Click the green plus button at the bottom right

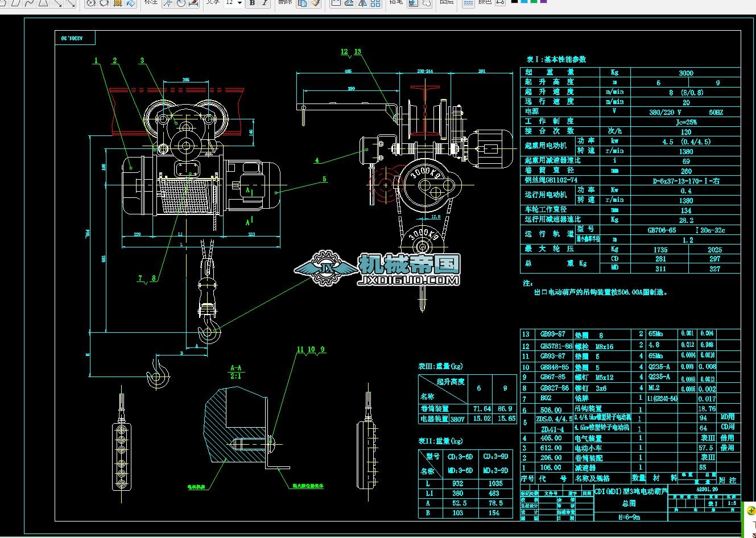point(751,510)
